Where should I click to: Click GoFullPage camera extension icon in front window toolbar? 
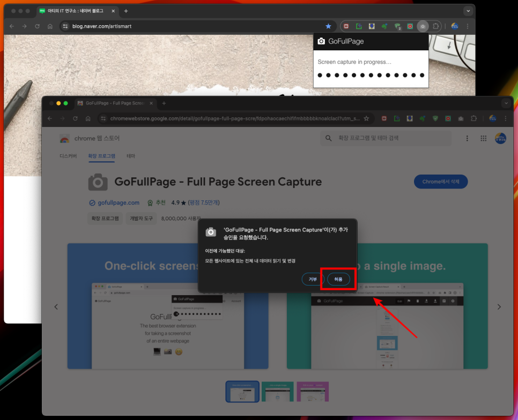(x=461, y=118)
